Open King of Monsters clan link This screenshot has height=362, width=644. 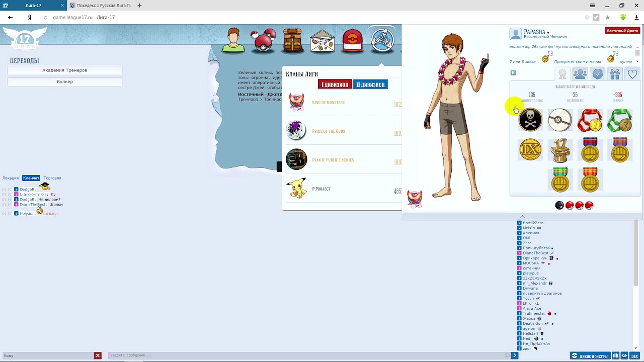[328, 103]
